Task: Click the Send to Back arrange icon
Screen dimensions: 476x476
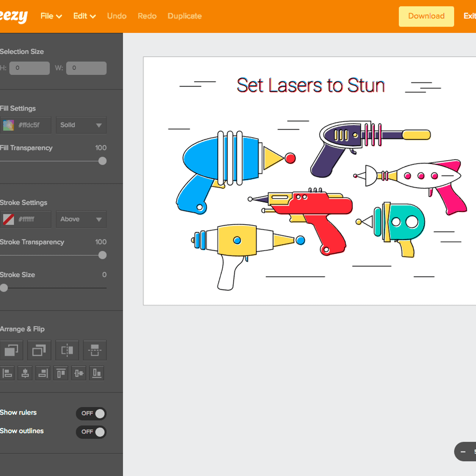Action: [39, 350]
